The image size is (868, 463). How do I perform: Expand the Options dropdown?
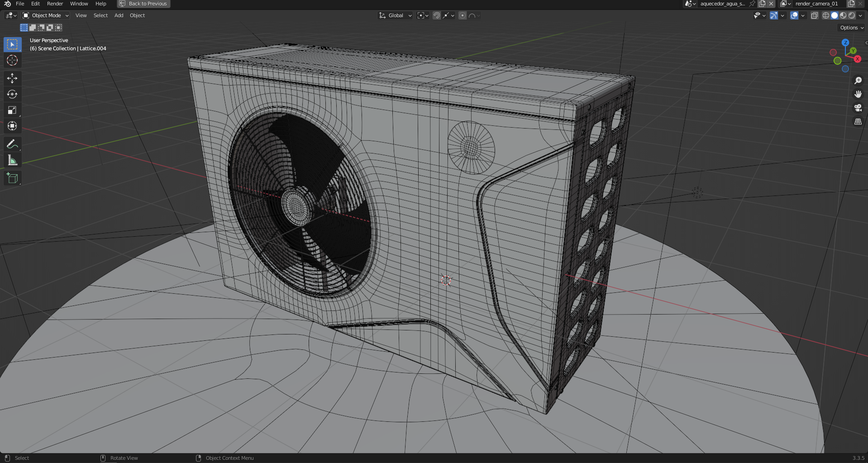tap(851, 28)
